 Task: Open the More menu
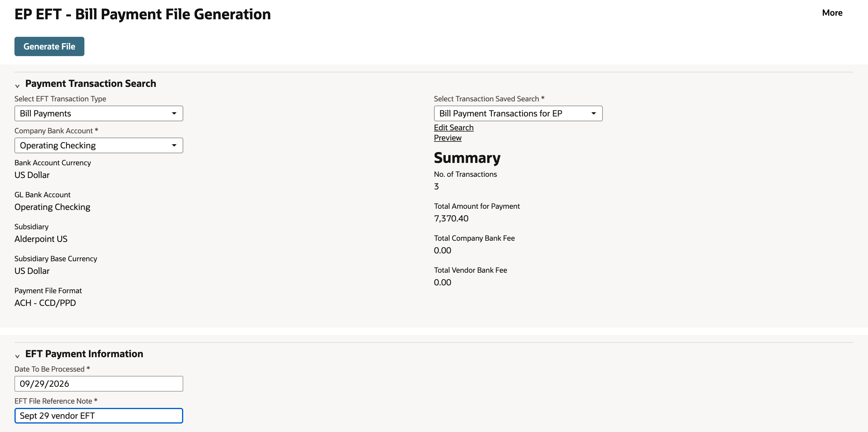[x=832, y=13]
